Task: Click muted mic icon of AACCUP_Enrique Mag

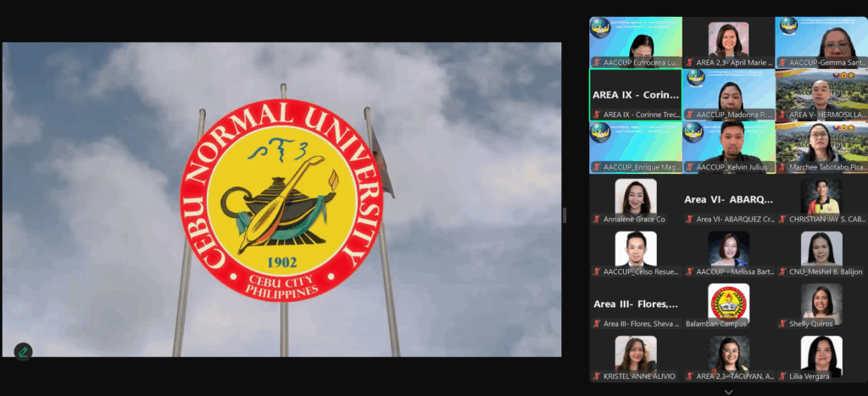Action: click(597, 167)
